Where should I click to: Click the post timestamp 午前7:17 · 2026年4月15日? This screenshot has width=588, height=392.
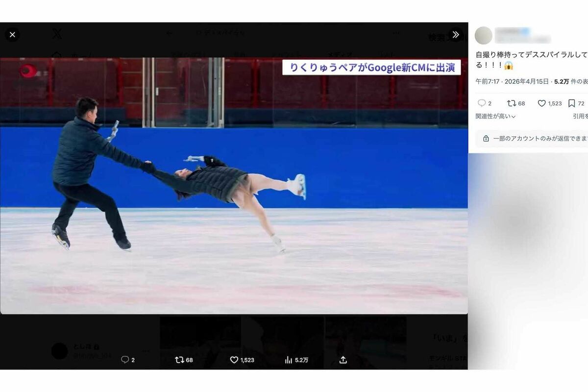(513, 82)
